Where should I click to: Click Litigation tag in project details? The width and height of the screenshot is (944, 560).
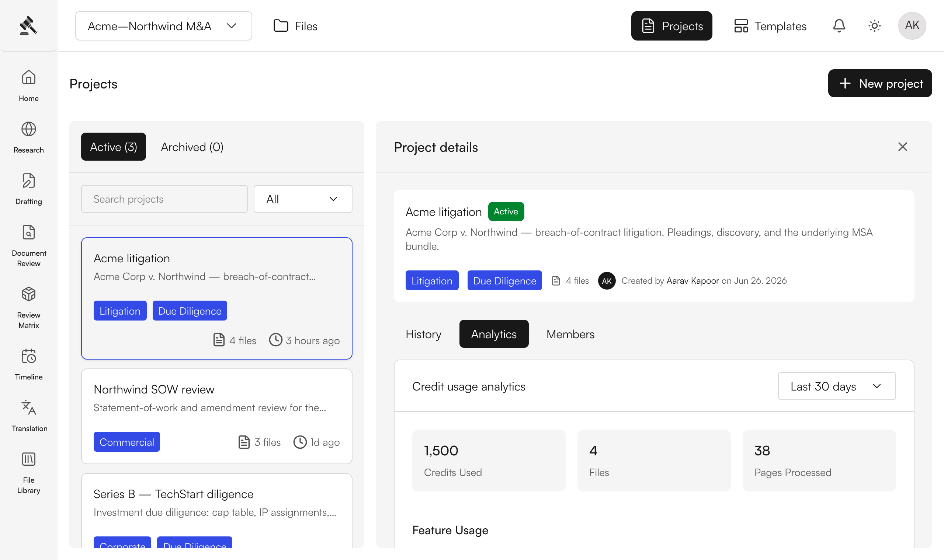[x=432, y=280]
